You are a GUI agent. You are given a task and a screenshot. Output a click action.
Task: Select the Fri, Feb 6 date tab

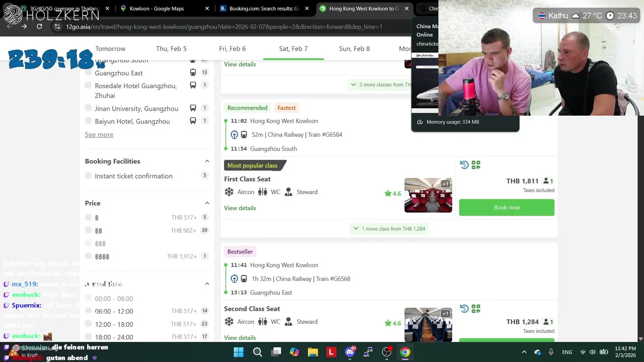(232, 48)
